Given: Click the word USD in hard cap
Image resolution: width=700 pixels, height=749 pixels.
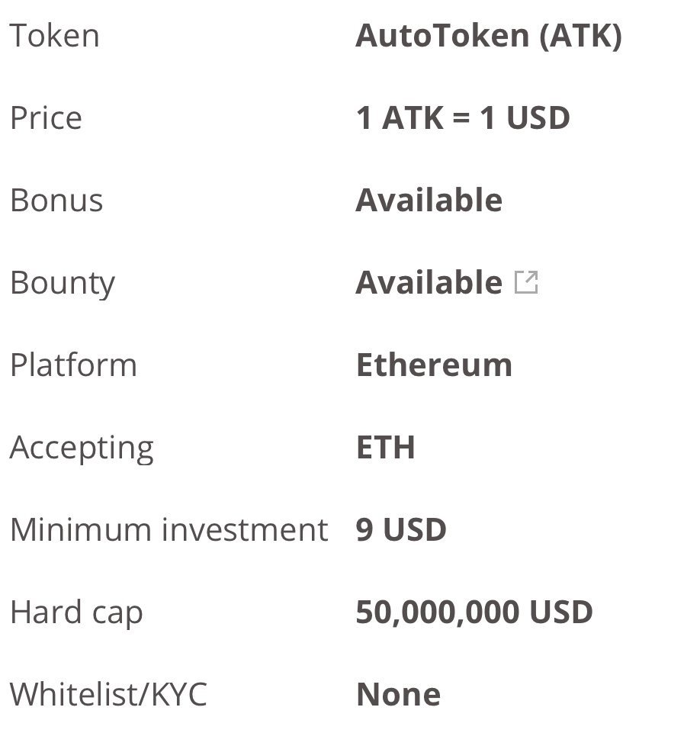Looking at the screenshot, I should coord(561,612).
